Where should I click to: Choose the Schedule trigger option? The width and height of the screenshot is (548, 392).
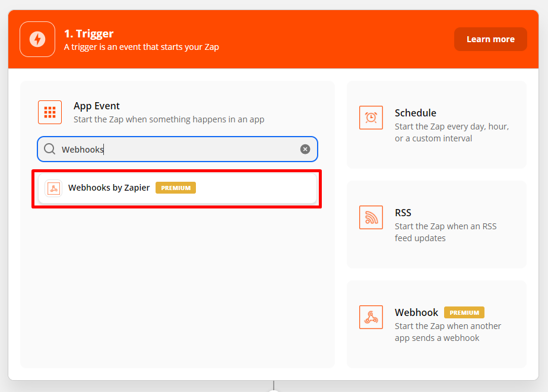436,125
